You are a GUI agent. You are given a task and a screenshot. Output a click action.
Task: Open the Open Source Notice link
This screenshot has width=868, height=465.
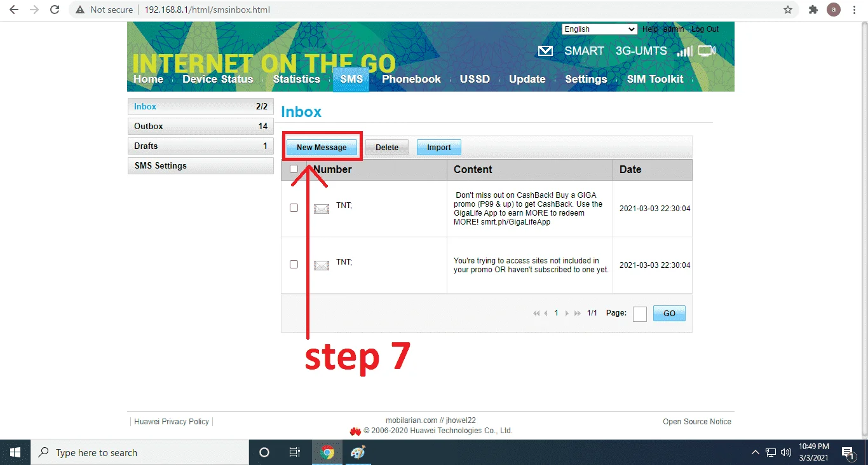pyautogui.click(x=697, y=421)
